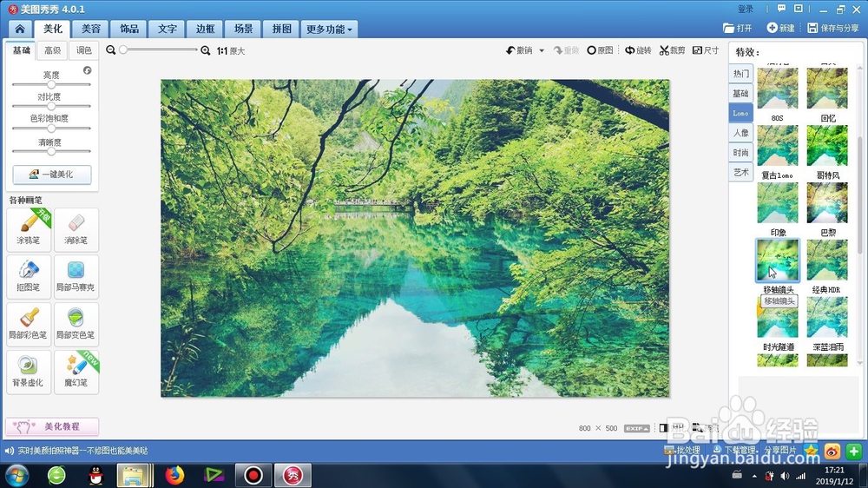Viewport: 868px width, 488px height.
Task: Open the feedback speech bubble icon
Action: 781,9
